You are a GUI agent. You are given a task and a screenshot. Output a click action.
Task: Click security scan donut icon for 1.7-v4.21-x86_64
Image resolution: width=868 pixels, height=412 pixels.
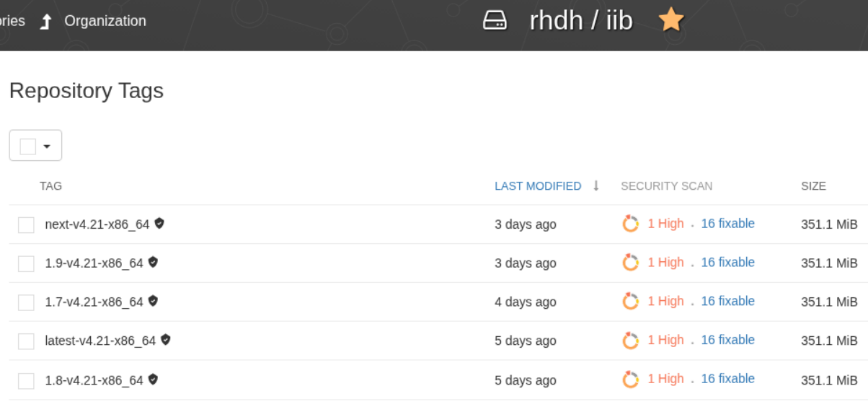[x=631, y=302]
